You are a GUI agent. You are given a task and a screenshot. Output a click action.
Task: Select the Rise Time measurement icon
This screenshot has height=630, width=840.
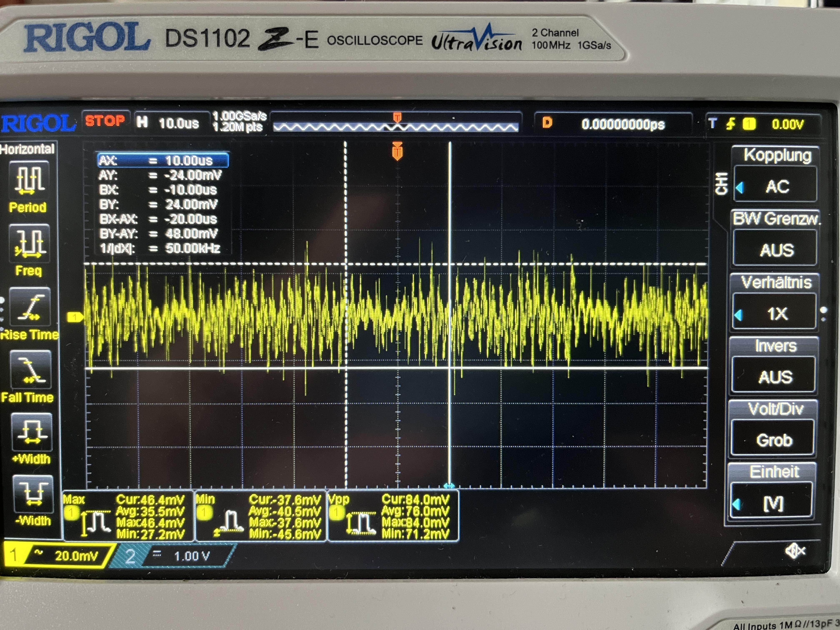click(x=30, y=307)
